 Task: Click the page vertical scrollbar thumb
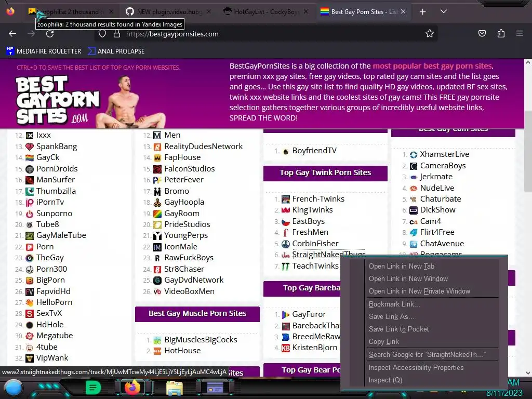click(x=528, y=151)
